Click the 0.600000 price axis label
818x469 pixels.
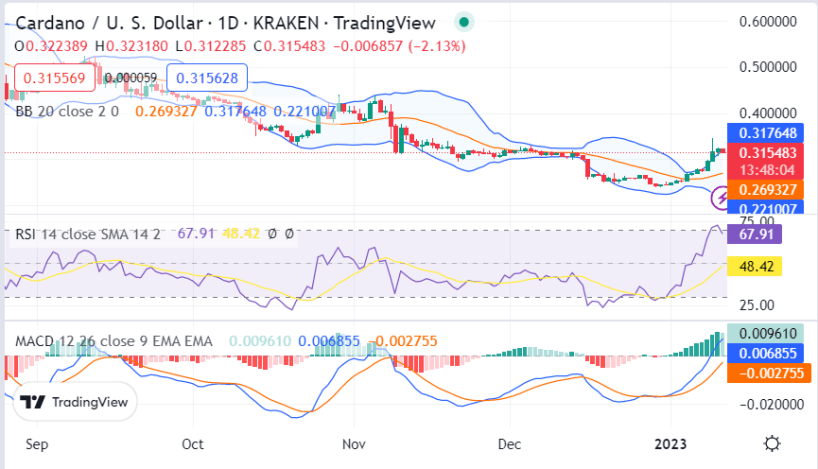tap(768, 22)
